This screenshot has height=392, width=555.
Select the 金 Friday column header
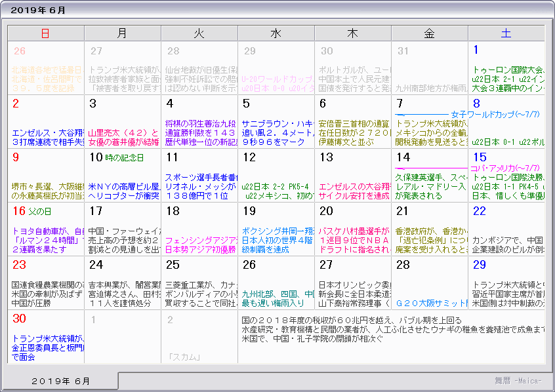click(x=429, y=33)
